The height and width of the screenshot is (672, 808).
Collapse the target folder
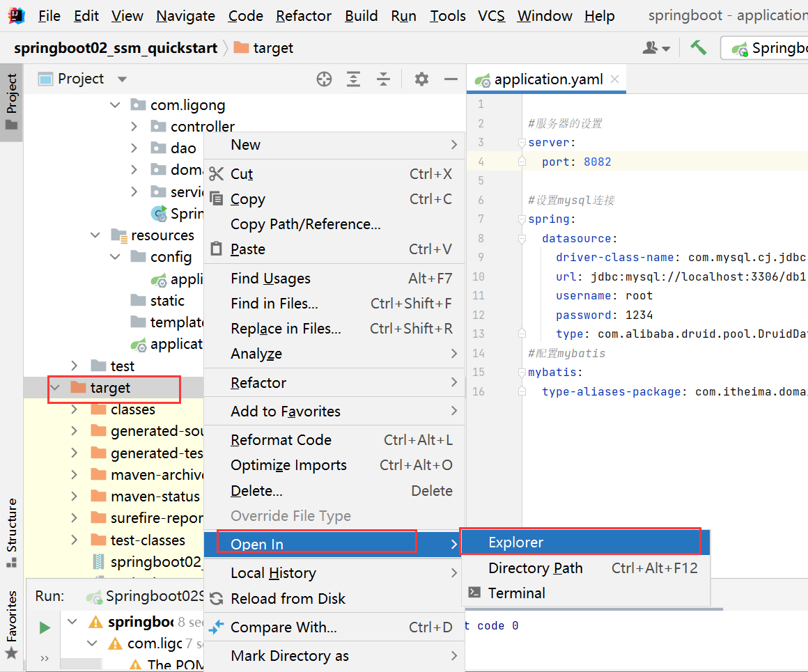pyautogui.click(x=55, y=388)
